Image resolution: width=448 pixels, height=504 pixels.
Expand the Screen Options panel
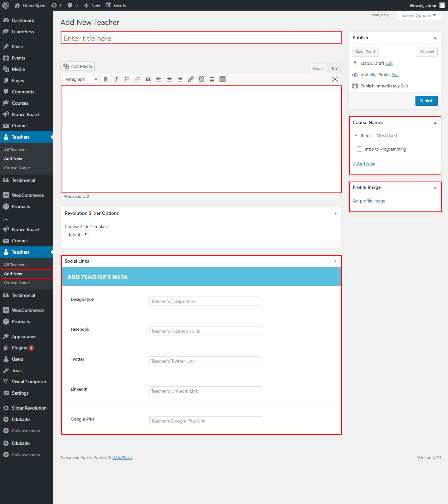(x=418, y=16)
